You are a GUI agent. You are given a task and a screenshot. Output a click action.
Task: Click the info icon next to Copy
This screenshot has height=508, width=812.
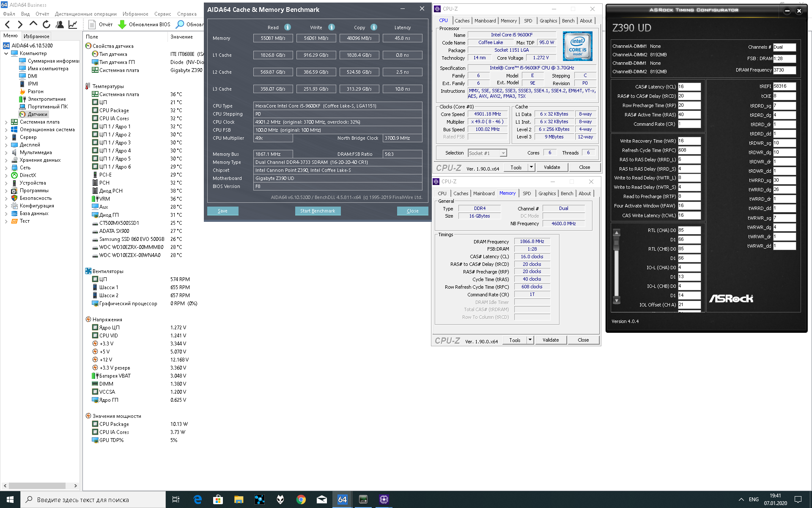pos(374,27)
